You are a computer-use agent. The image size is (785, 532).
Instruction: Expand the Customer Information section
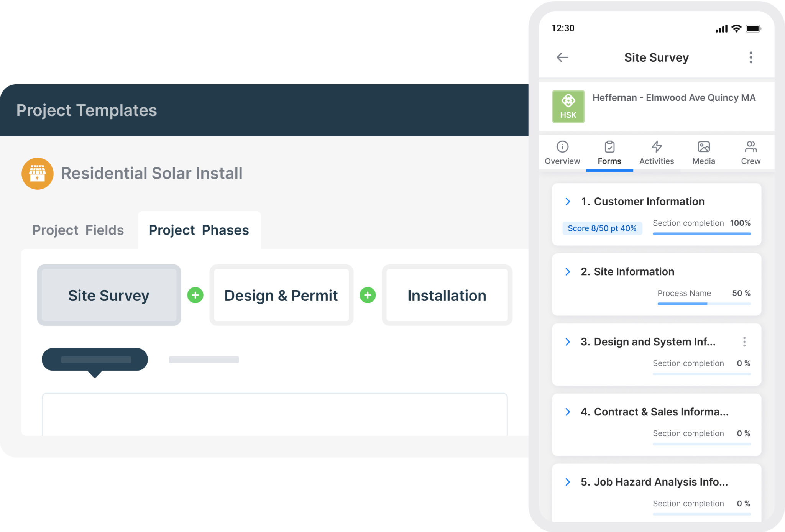pyautogui.click(x=568, y=202)
